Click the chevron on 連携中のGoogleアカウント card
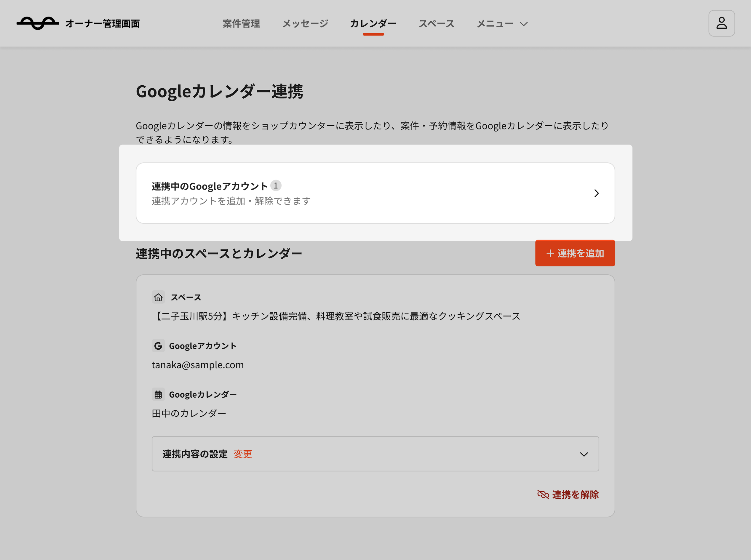 (597, 193)
